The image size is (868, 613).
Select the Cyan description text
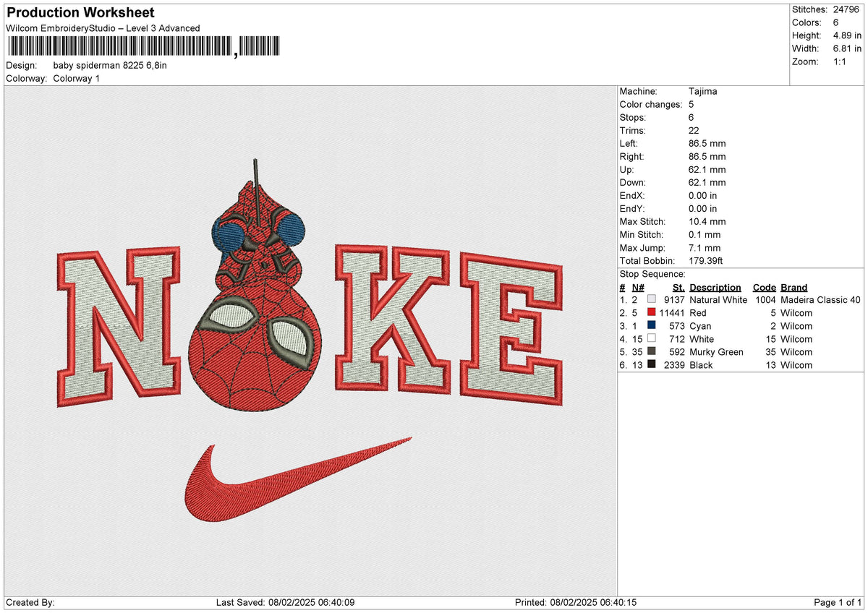(x=700, y=326)
